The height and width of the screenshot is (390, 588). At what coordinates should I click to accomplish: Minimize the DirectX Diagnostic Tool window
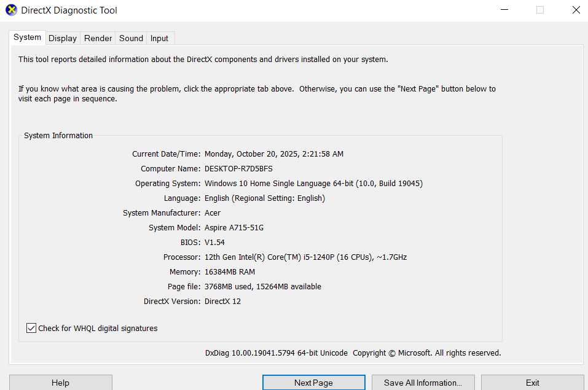[504, 10]
